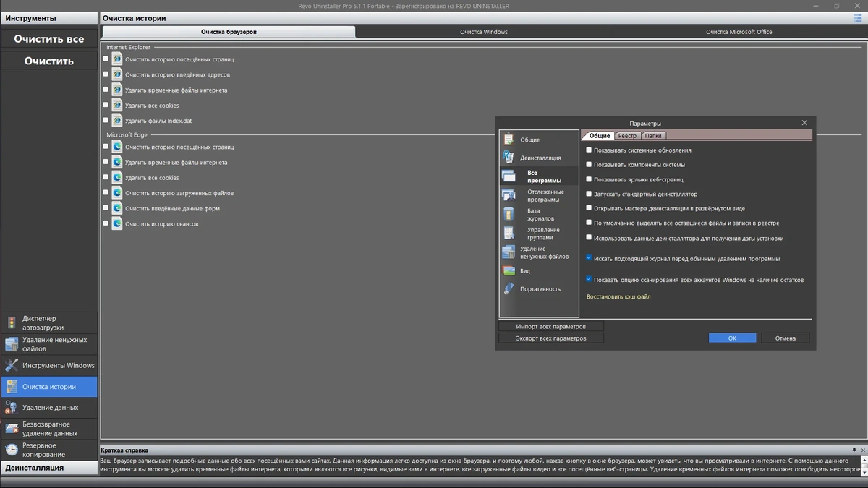Enable Использовать данные деинсталлятора для даты

click(589, 237)
